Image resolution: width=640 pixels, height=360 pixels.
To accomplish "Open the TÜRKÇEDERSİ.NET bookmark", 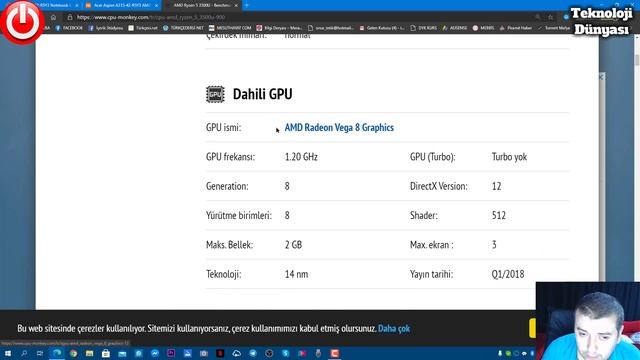I will (x=183, y=28).
